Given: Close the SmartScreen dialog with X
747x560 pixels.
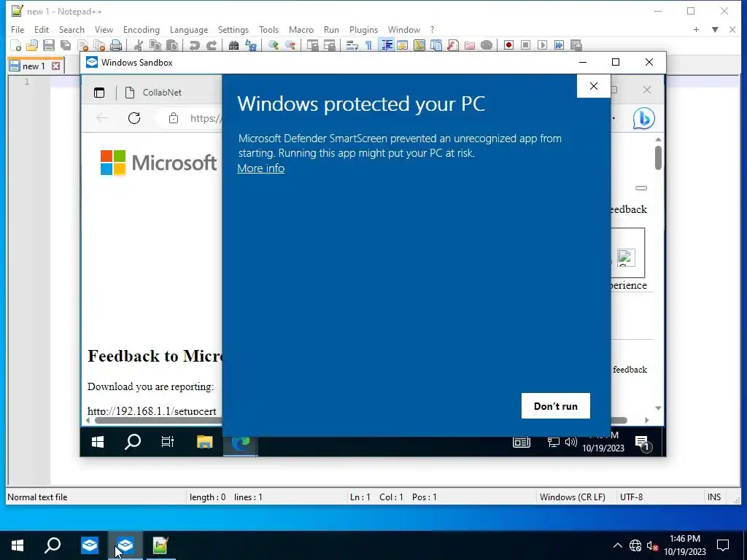Looking at the screenshot, I should tap(594, 86).
